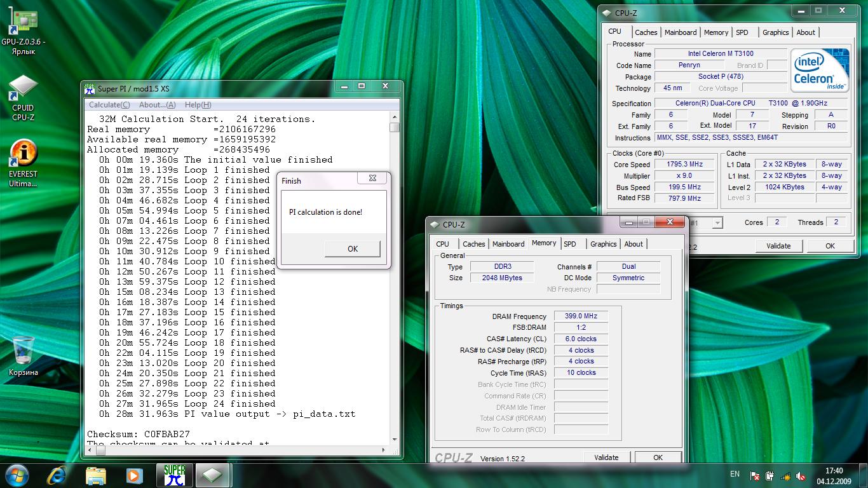The height and width of the screenshot is (488, 868).
Task: Click the DC Mode value 'Symmetric'
Action: [628, 278]
